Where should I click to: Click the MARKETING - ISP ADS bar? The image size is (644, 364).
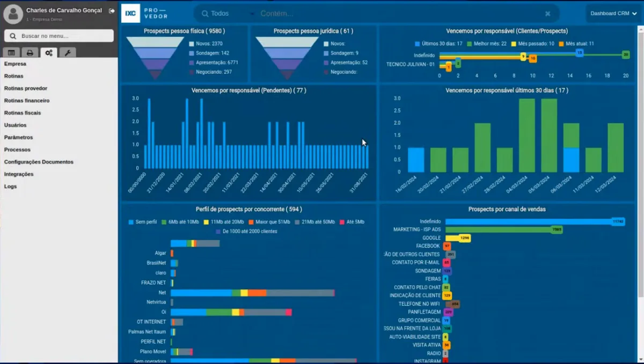click(503, 229)
